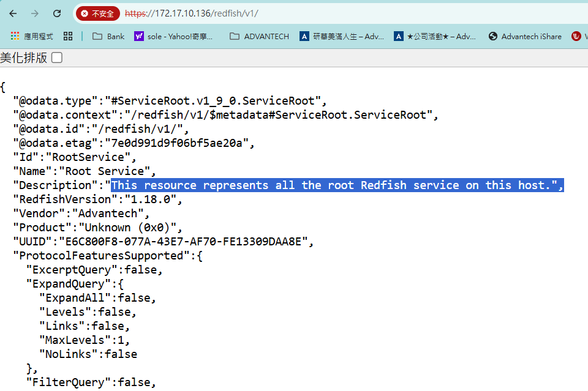Toggle the 美化排版 pretty-print checkbox
The width and height of the screenshot is (588, 391).
[x=56, y=58]
